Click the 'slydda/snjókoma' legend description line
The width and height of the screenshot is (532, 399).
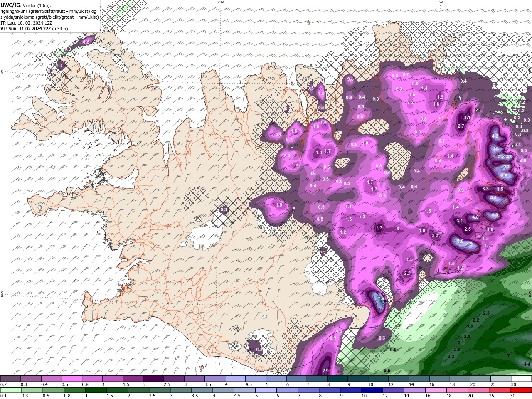[x=49, y=17]
